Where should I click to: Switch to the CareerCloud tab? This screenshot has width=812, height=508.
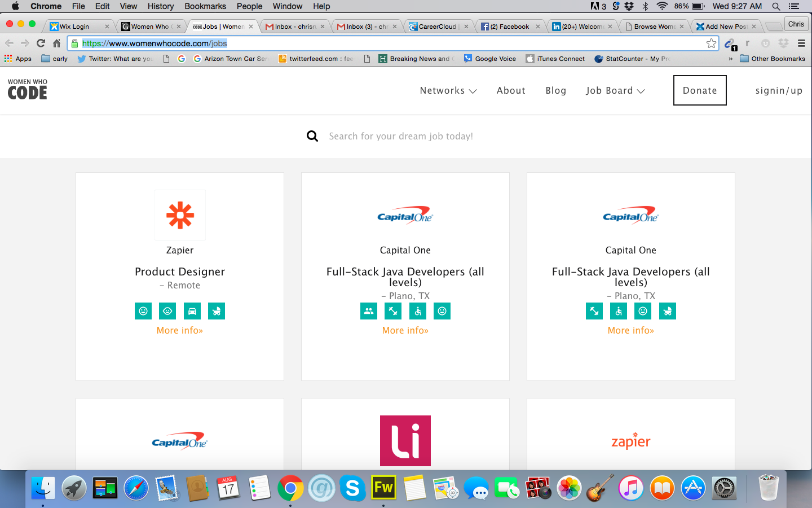[x=438, y=27]
